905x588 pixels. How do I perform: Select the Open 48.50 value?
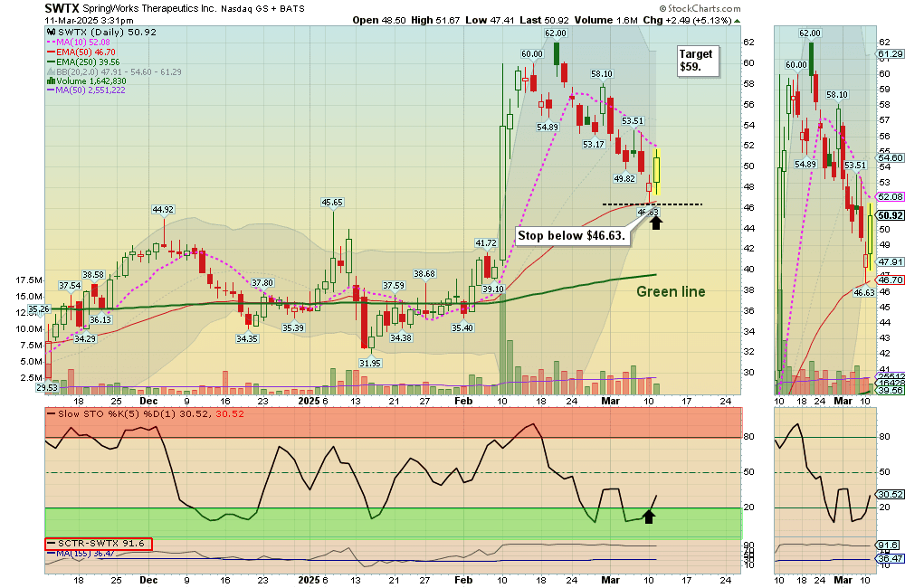[379, 20]
